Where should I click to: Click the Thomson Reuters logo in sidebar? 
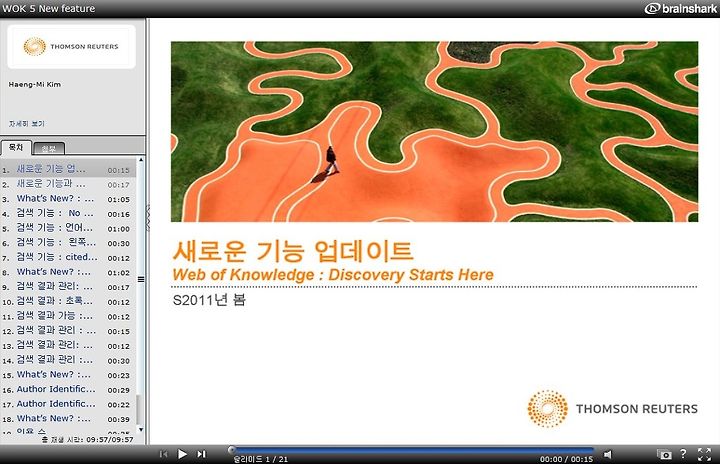click(x=71, y=46)
